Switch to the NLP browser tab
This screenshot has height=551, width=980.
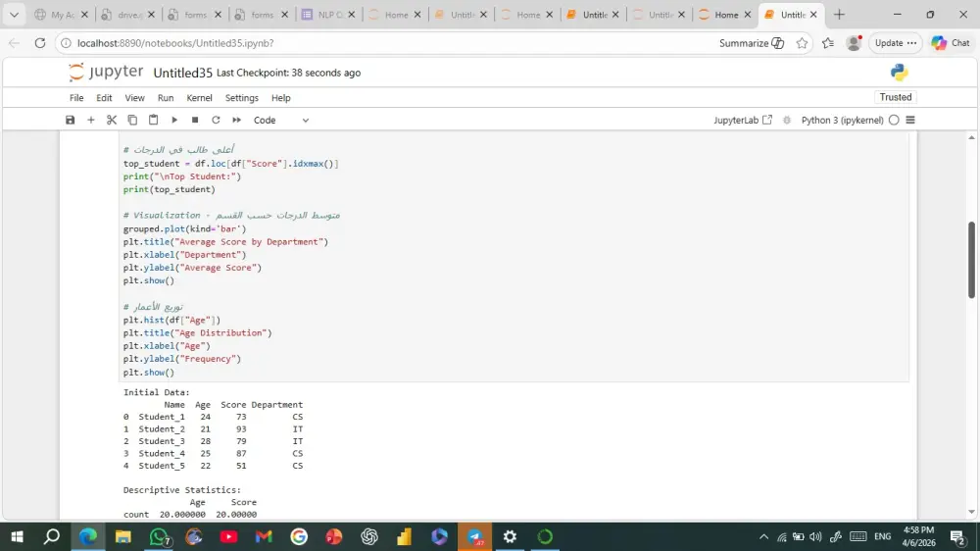[328, 15]
